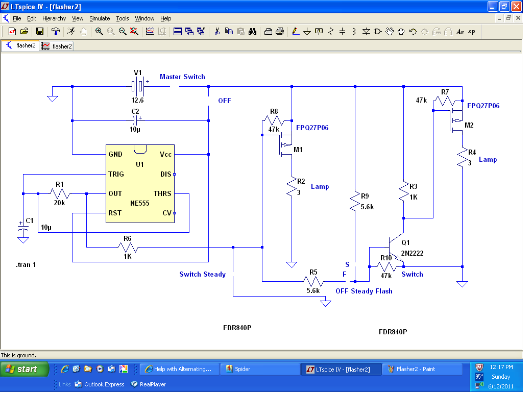Tile windows using the toolbar icon

[x=178, y=32]
